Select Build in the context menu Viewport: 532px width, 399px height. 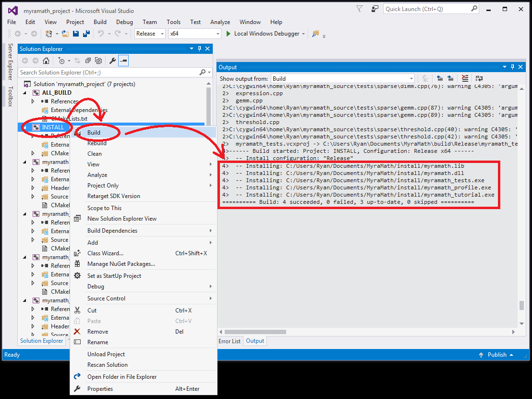pos(144,132)
